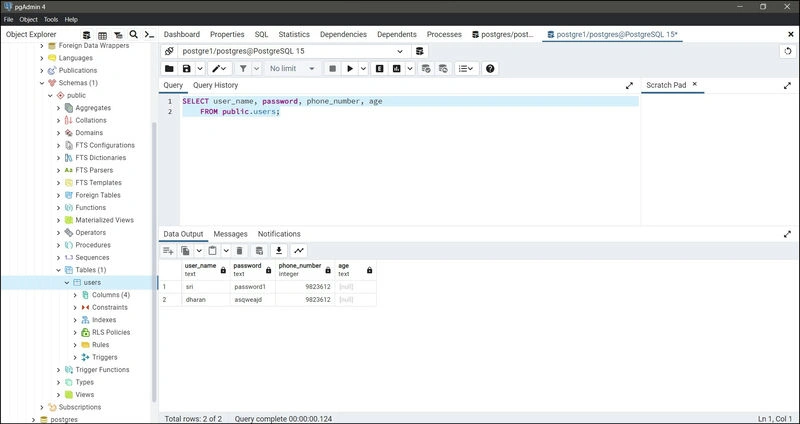Click the Stop query square icon

[x=333, y=68]
